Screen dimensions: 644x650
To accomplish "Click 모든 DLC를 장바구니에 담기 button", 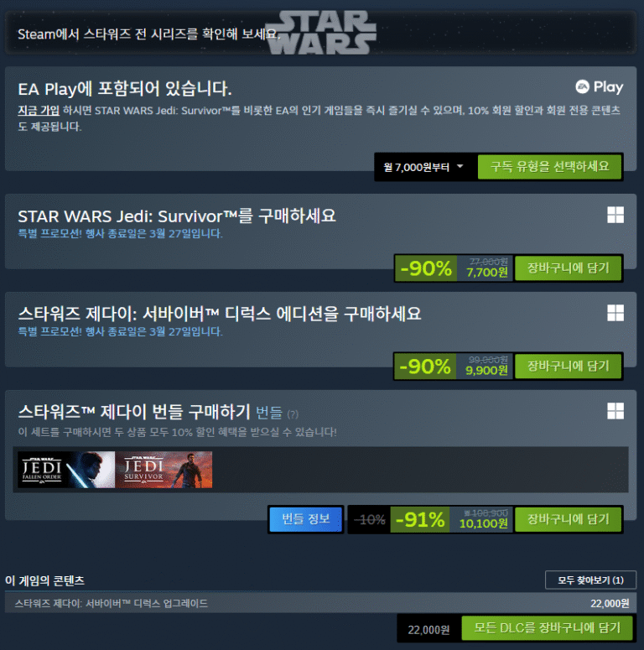I will tap(547, 628).
